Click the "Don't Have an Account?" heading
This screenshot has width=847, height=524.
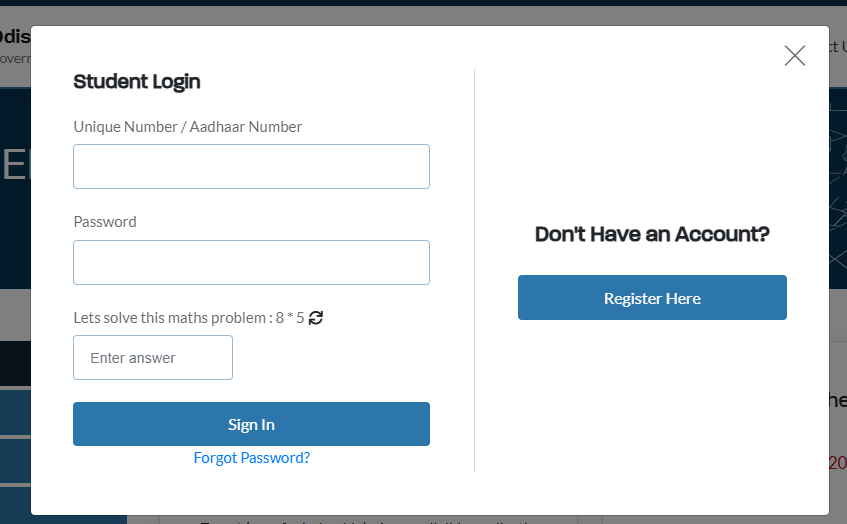(x=652, y=235)
